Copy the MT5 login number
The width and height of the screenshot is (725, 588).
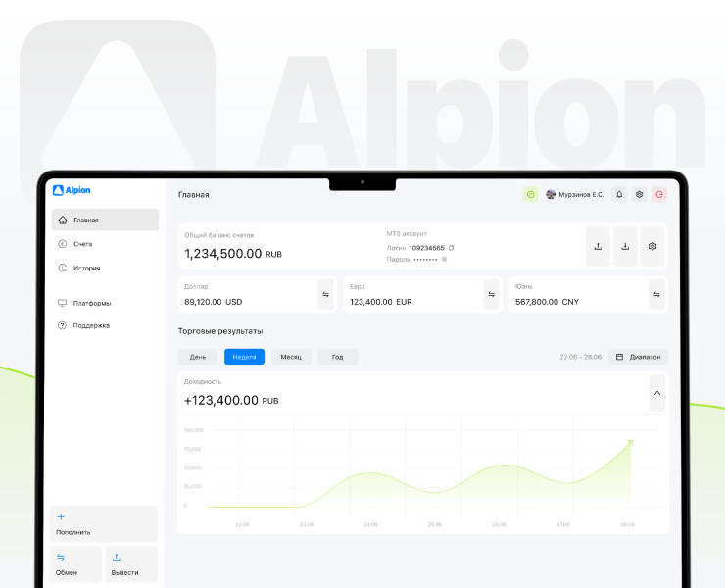point(452,248)
